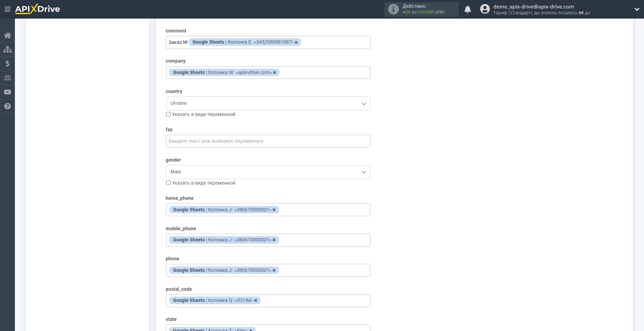Click the user avatar icon
The image size is (644, 331).
tap(485, 9)
